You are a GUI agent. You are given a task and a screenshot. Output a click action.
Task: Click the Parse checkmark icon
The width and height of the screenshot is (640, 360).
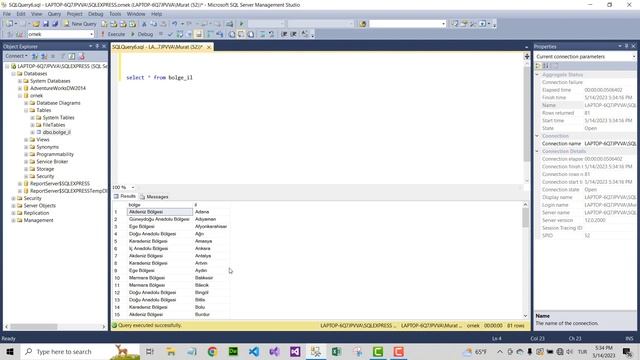click(x=171, y=34)
